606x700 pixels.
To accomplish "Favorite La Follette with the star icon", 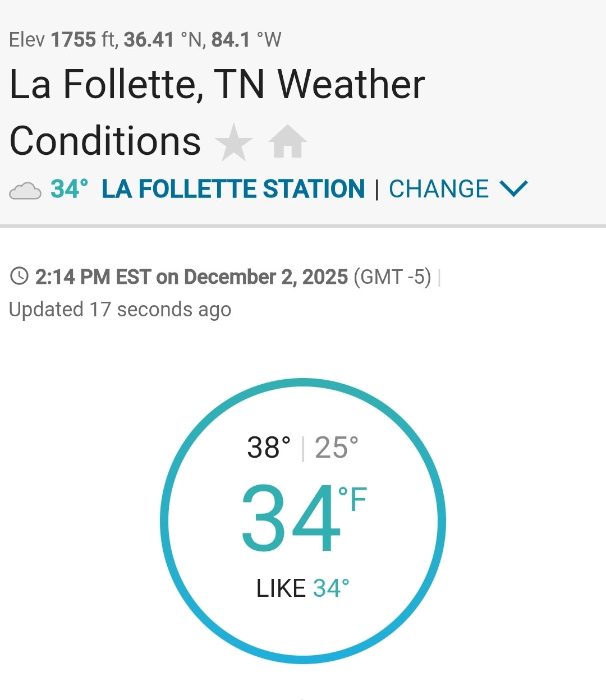I will tap(233, 142).
